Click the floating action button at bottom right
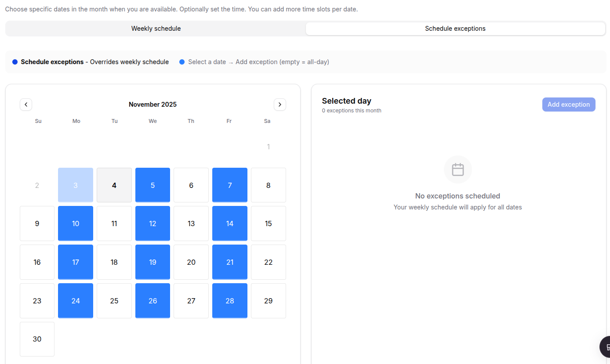The image size is (610, 364). click(x=606, y=346)
